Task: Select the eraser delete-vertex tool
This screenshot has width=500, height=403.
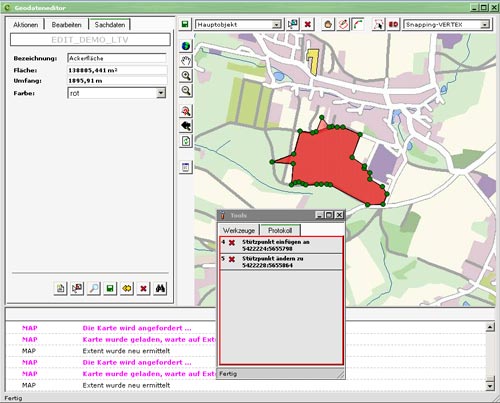Action: click(x=343, y=24)
